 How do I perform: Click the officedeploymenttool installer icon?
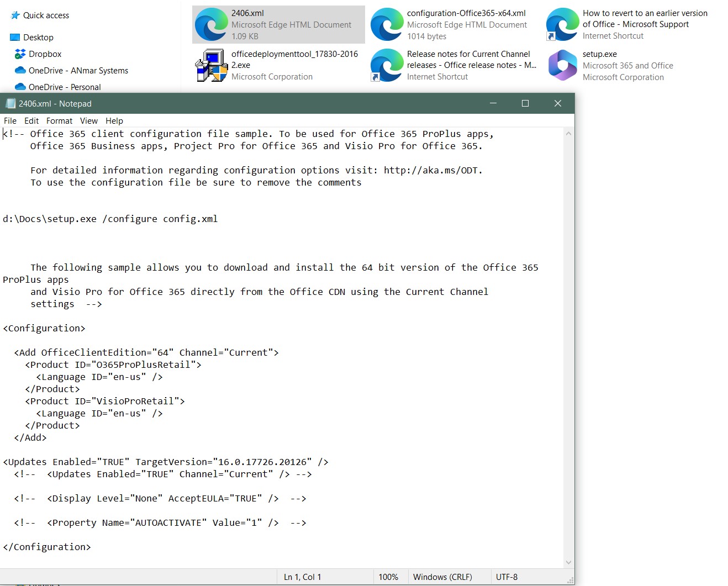(x=211, y=65)
